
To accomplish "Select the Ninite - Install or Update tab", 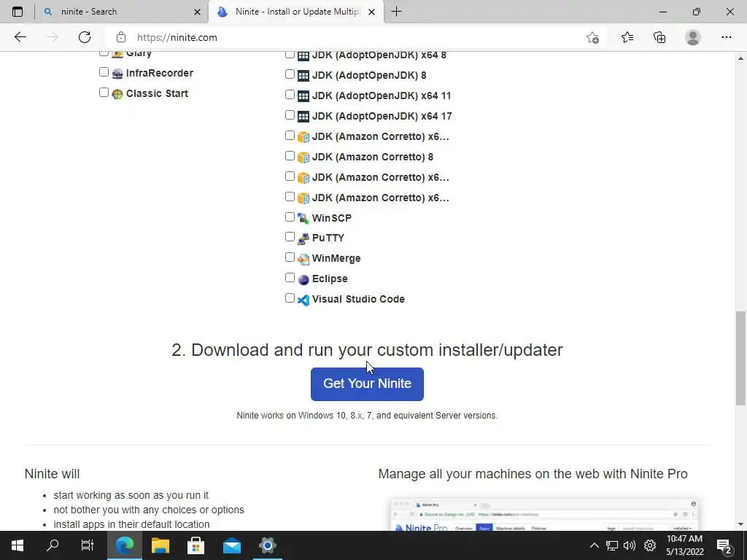I will 295,12.
